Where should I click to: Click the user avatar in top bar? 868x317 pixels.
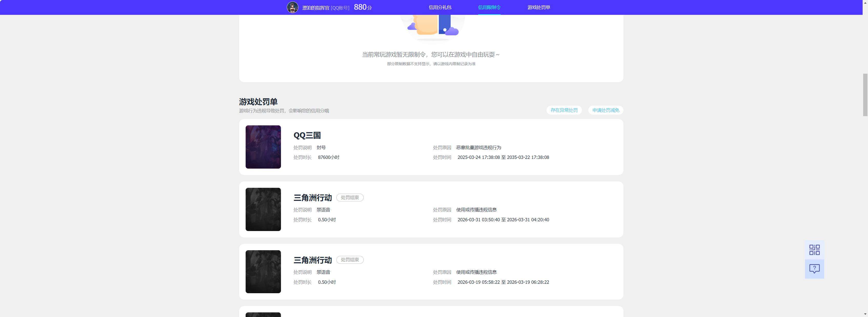[x=292, y=7]
